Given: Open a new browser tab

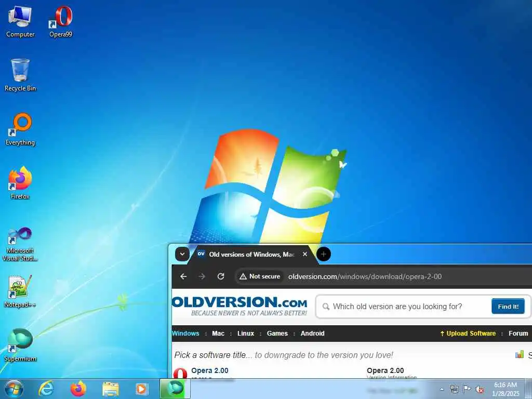Looking at the screenshot, I should [x=324, y=254].
